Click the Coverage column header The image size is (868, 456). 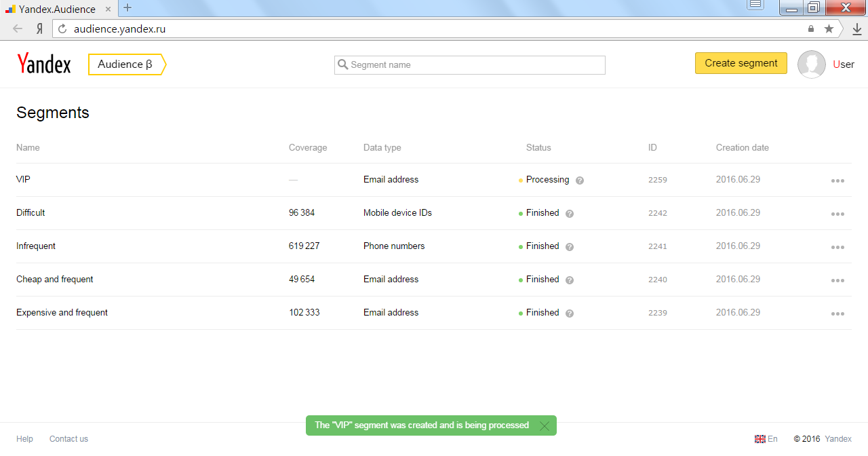pos(308,147)
